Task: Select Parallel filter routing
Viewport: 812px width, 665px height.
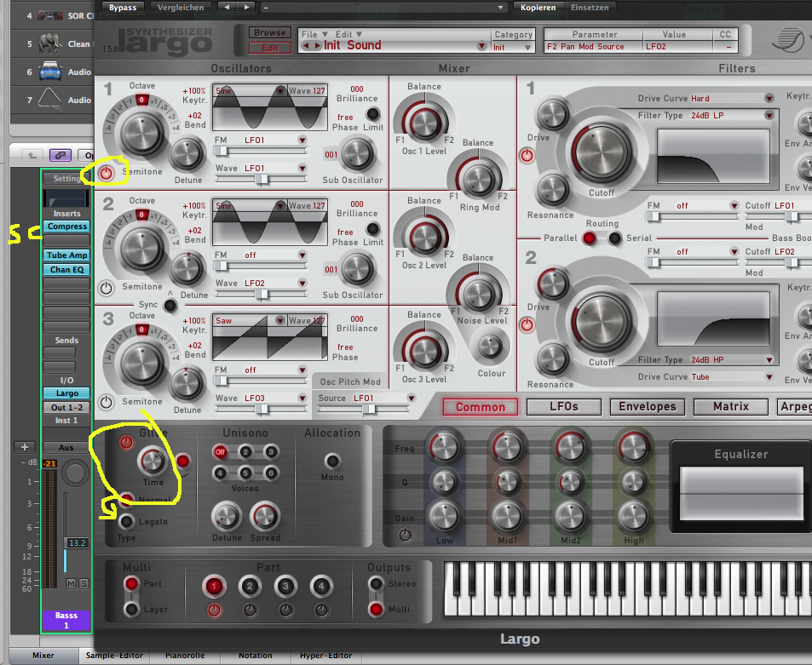Action: pyautogui.click(x=589, y=238)
